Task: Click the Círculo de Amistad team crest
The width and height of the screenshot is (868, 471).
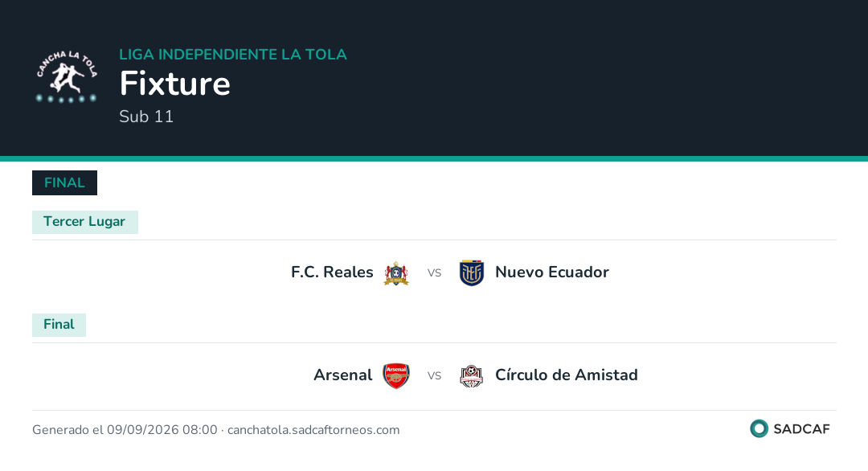Action: (x=472, y=376)
